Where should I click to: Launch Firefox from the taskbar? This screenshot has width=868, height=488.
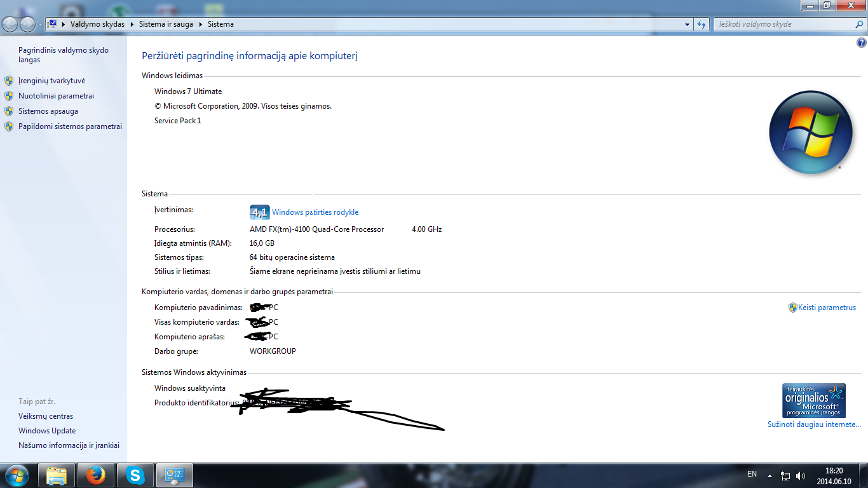click(x=96, y=475)
